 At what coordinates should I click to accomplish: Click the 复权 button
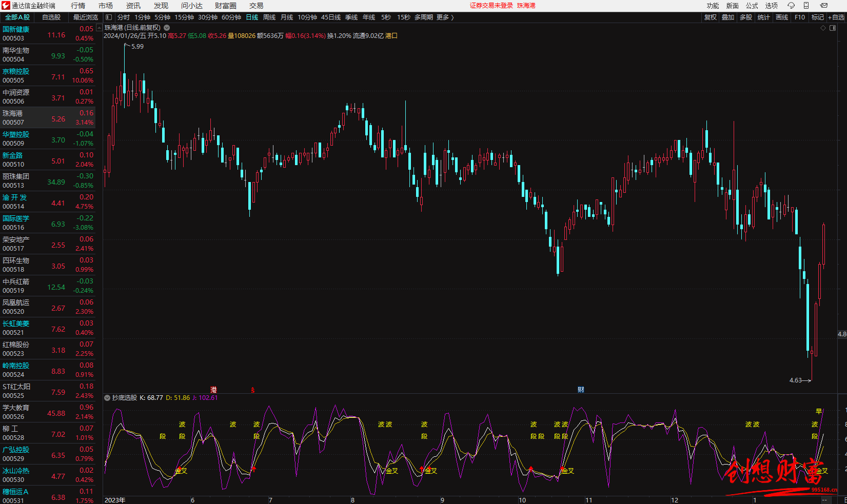(711, 17)
